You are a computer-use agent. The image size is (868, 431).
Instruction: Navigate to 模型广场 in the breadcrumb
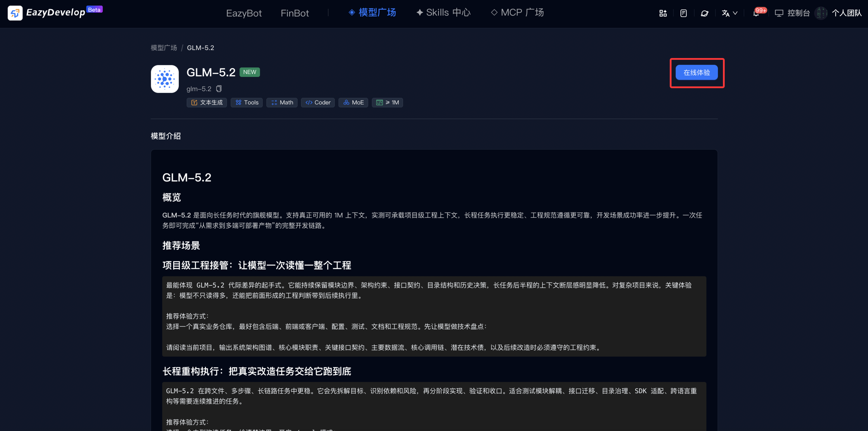164,48
